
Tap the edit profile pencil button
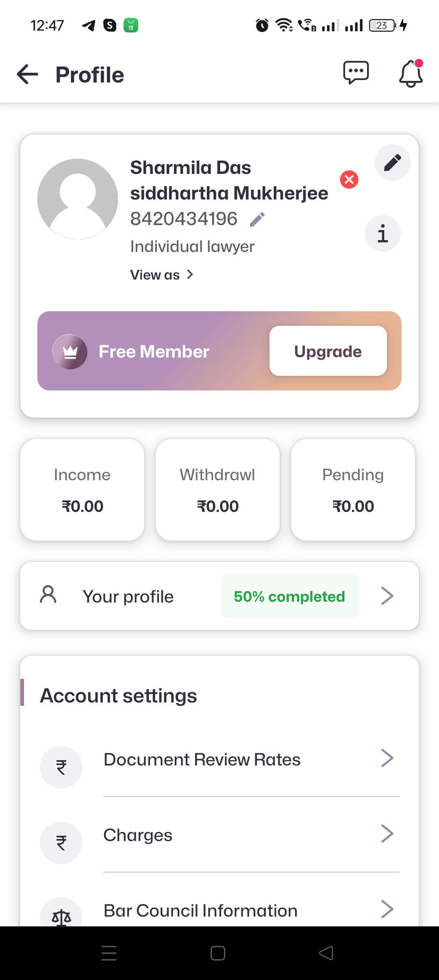[x=392, y=163]
